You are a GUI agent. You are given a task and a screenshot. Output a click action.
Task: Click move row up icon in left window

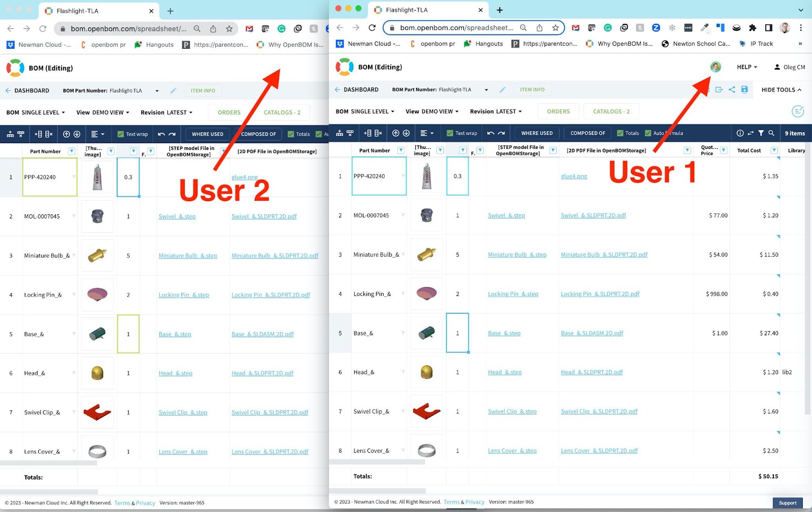[66, 134]
